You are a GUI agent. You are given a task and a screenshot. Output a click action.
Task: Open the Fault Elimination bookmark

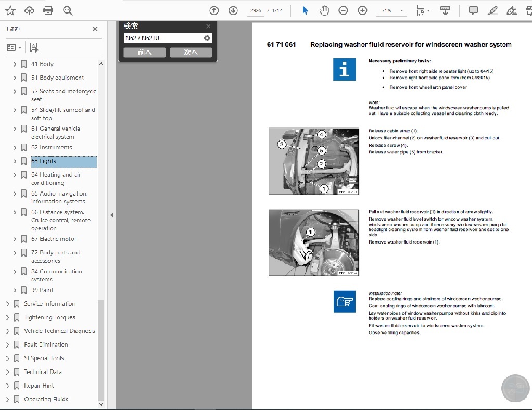point(46,344)
